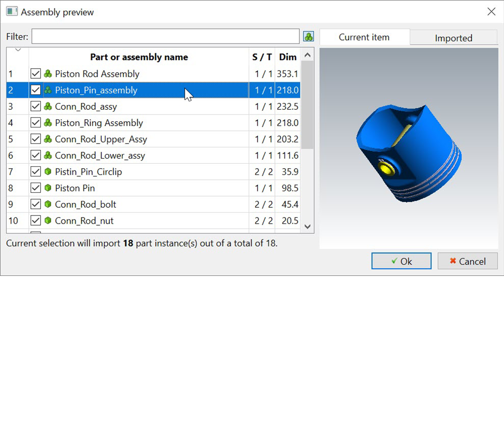Click the 35.9 dimension value

pyautogui.click(x=290, y=172)
